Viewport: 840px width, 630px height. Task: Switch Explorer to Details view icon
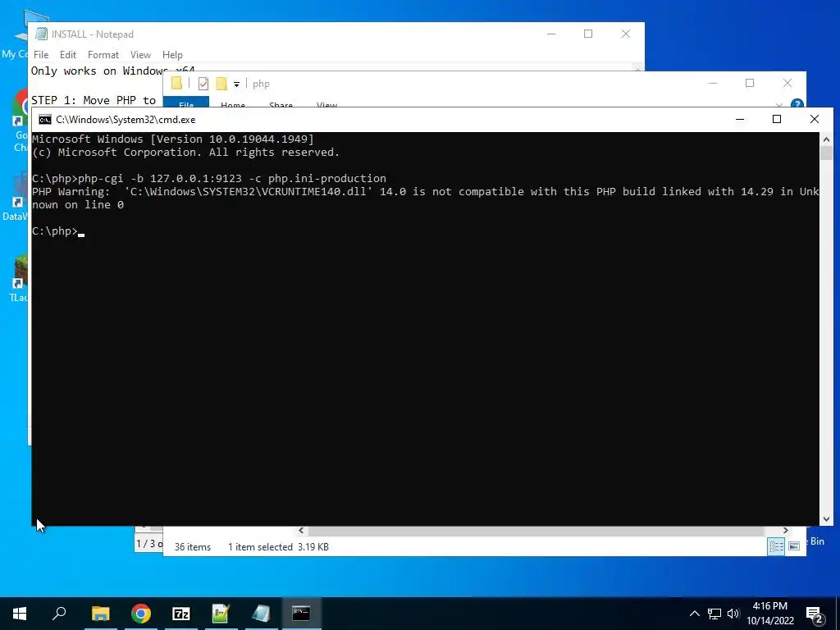[776, 546]
